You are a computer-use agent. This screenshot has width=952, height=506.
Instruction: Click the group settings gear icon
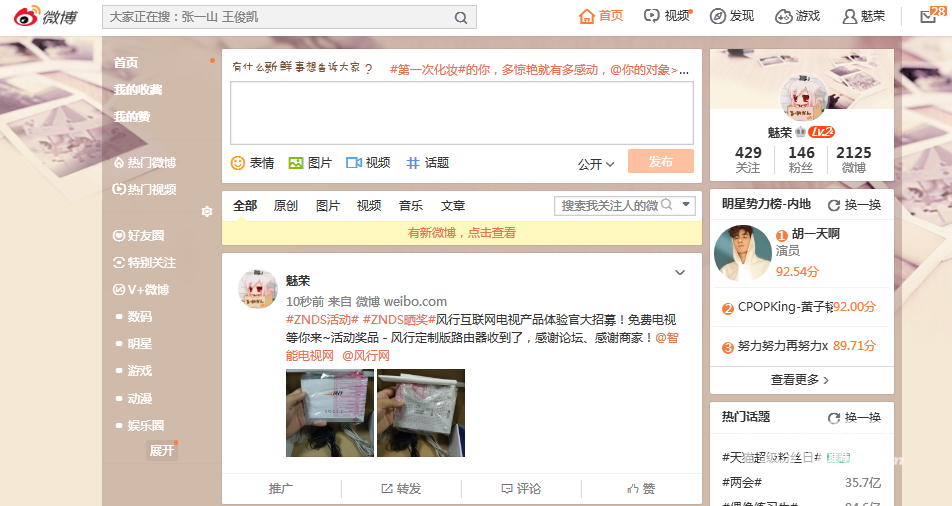coord(207,211)
